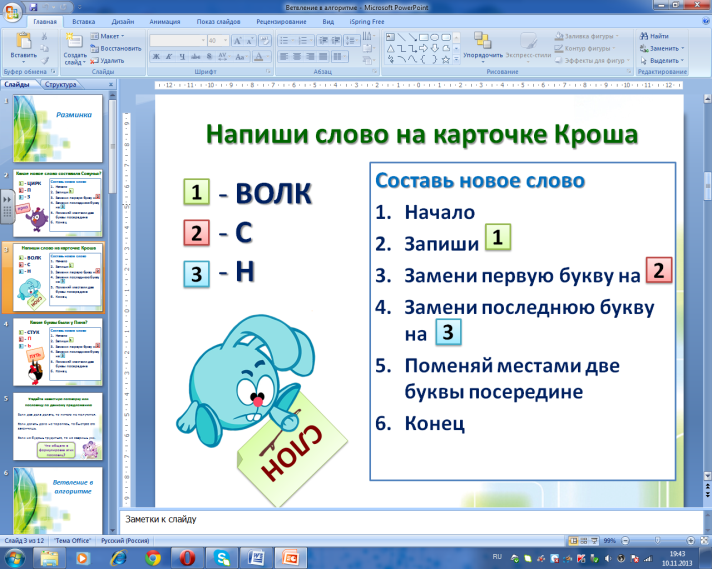Viewport: 712px width, 569px height.
Task: Toggle italic (К) formatting
Action: (169, 57)
